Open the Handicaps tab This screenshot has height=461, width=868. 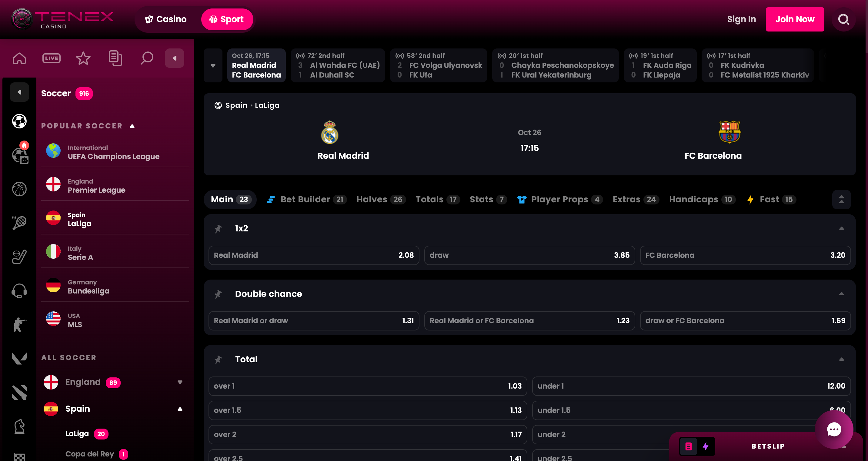(702, 199)
